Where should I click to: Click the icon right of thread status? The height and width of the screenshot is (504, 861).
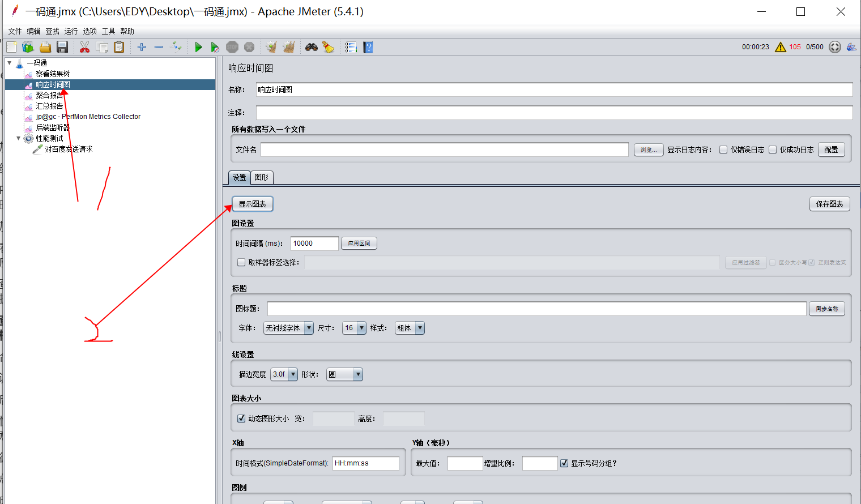click(851, 47)
